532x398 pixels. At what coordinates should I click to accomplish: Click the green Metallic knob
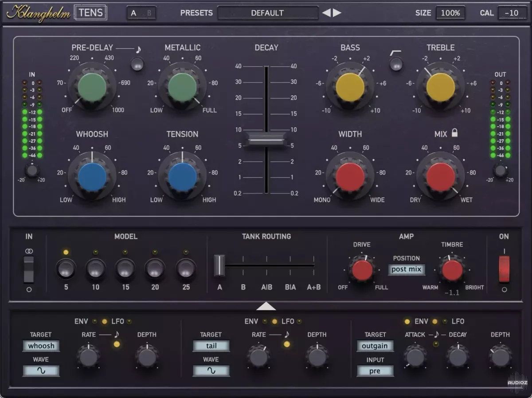pos(182,87)
